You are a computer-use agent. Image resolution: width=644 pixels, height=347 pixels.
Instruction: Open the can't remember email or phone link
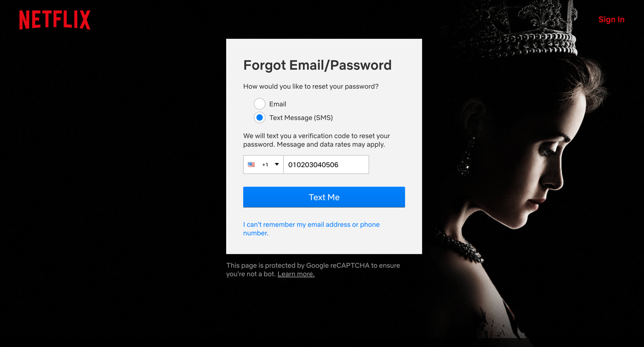pyautogui.click(x=311, y=228)
